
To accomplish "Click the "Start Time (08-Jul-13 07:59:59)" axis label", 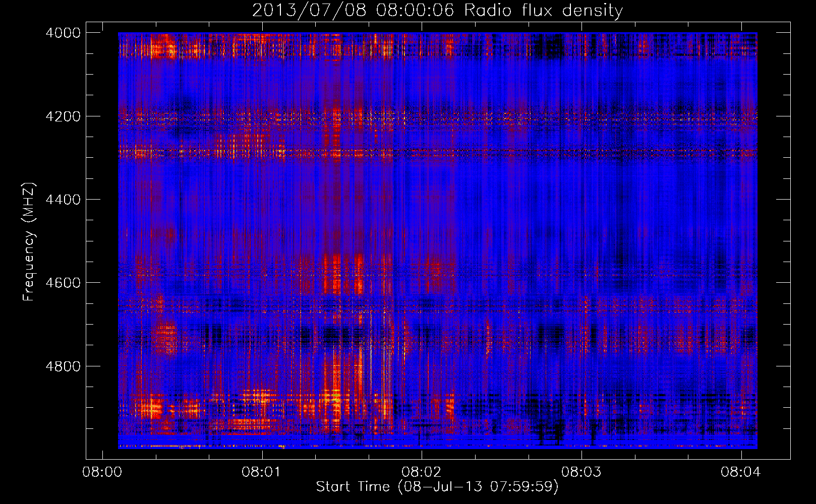I will 437,486.
